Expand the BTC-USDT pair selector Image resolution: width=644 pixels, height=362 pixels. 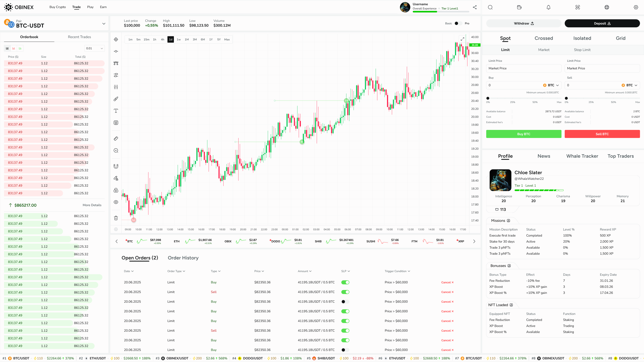click(x=104, y=24)
